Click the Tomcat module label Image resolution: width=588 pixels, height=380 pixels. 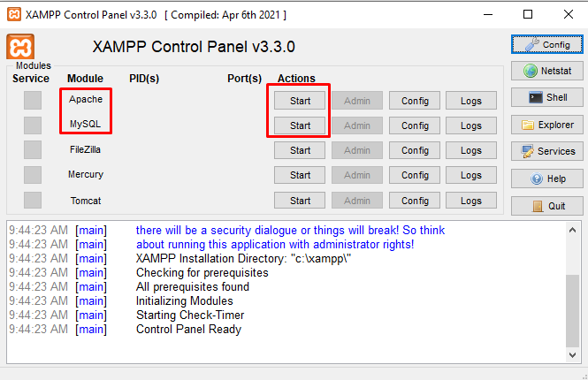point(86,201)
